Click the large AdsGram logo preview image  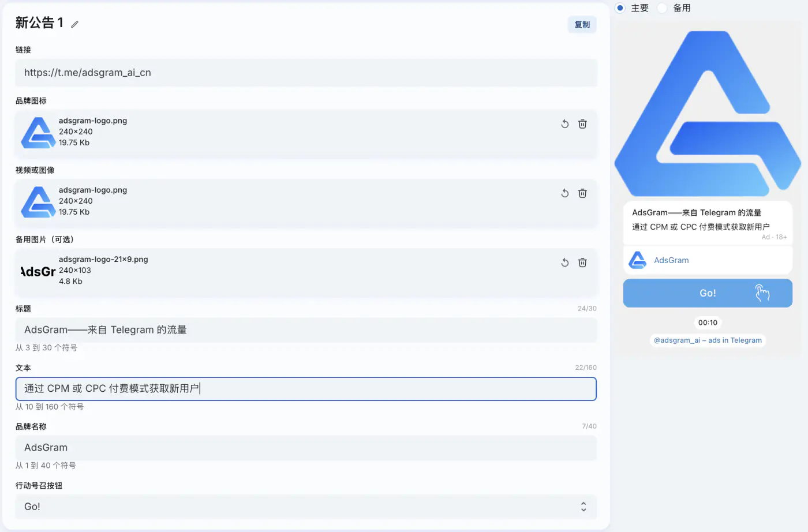coord(708,114)
